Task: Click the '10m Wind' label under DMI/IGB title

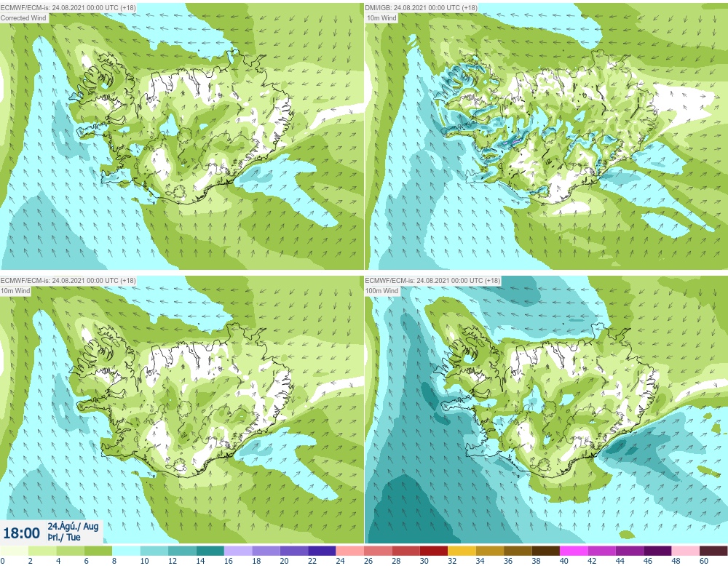Action: pos(381,17)
